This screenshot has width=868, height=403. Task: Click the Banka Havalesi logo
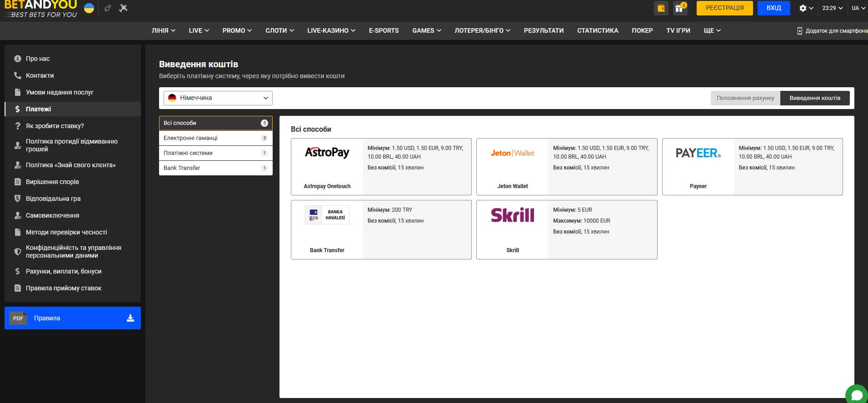(x=327, y=215)
